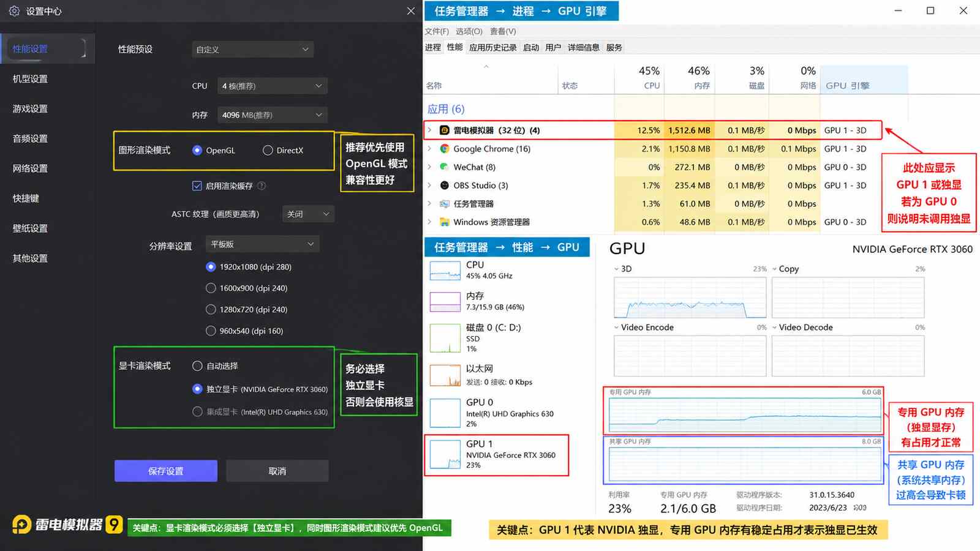Select the 以太网 graph thumbnail
This screenshot has height=551, width=980.
point(445,375)
